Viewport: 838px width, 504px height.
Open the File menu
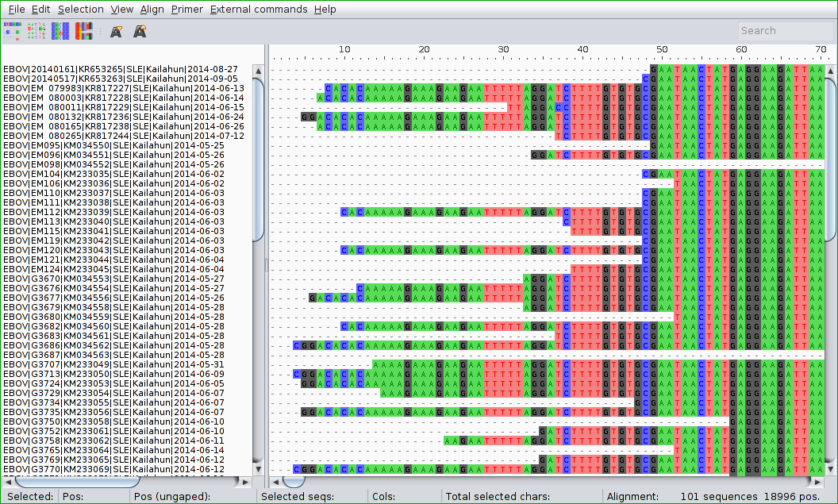coord(16,10)
